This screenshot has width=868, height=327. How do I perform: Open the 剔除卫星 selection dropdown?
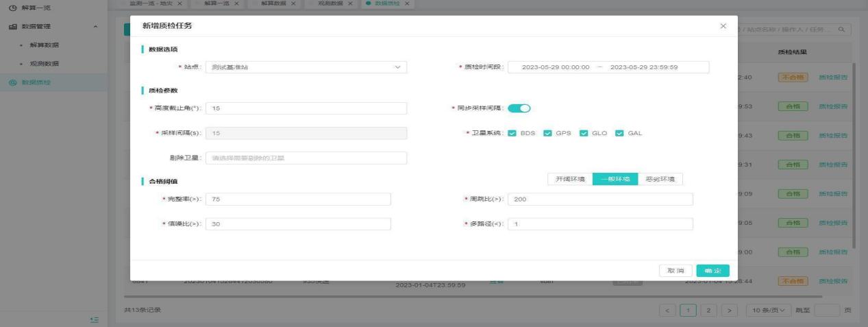[x=306, y=158]
